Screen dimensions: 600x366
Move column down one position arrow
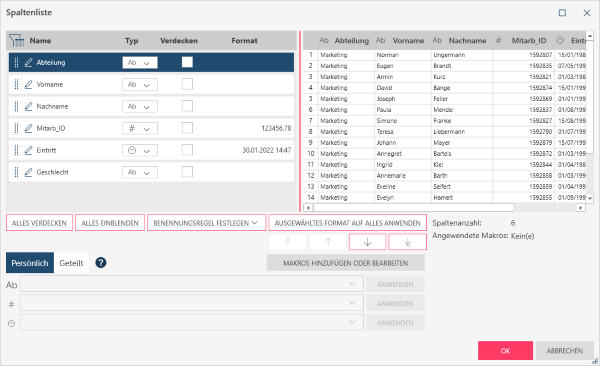coord(367,242)
